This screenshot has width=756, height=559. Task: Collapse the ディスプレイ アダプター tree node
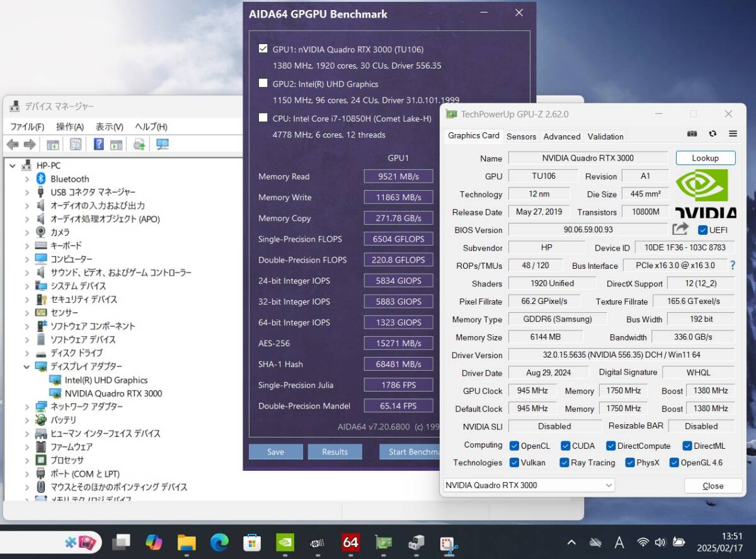click(26, 366)
